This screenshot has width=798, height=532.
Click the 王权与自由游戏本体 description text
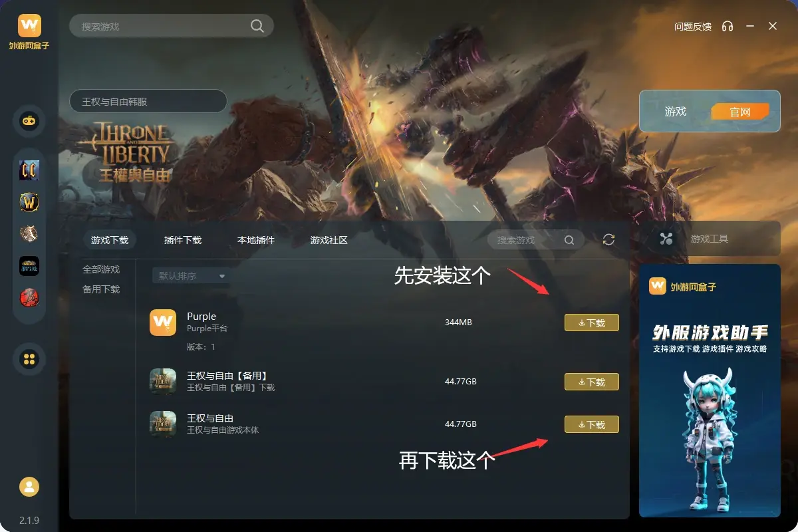[x=223, y=430]
